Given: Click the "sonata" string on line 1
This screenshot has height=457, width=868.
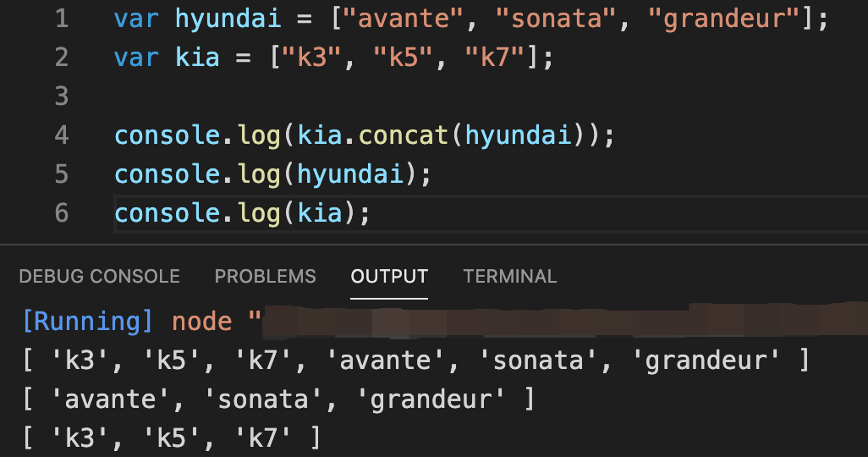Looking at the screenshot, I should tap(556, 19).
